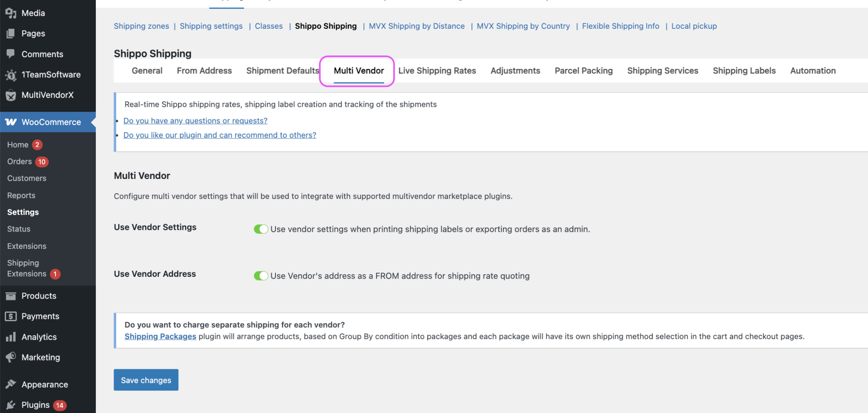Open MVX Shipping by Distance link
This screenshot has width=868, height=413.
tap(417, 26)
